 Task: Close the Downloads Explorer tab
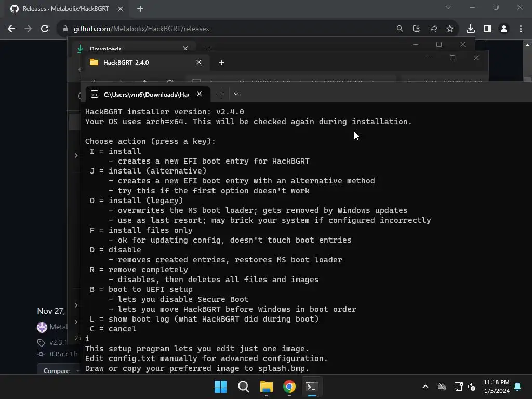click(185, 48)
